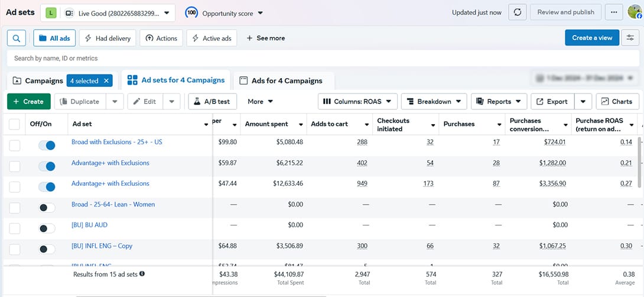Image resolution: width=644 pixels, height=297 pixels.
Task: Expand the Live Good account dropdown
Action: point(108,12)
